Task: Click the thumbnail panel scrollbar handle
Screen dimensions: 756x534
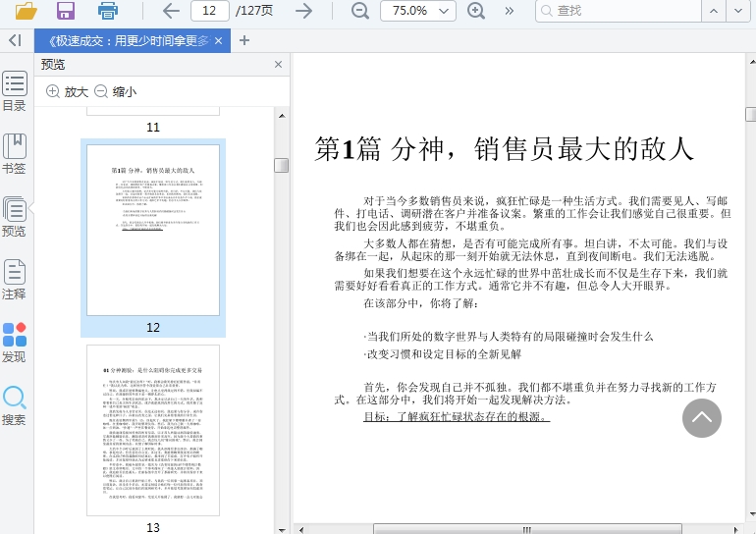Action: 282,165
